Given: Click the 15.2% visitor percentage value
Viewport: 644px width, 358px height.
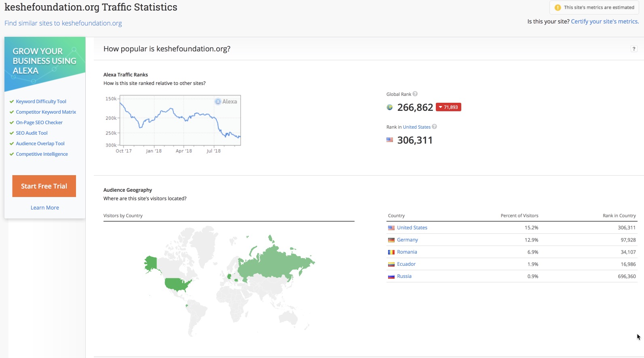Looking at the screenshot, I should tap(532, 228).
